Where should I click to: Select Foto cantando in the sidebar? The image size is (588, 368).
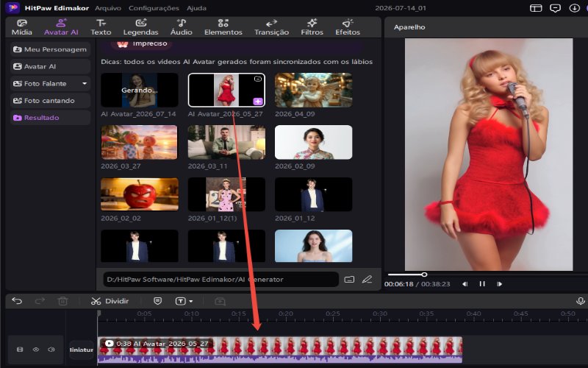click(50, 101)
